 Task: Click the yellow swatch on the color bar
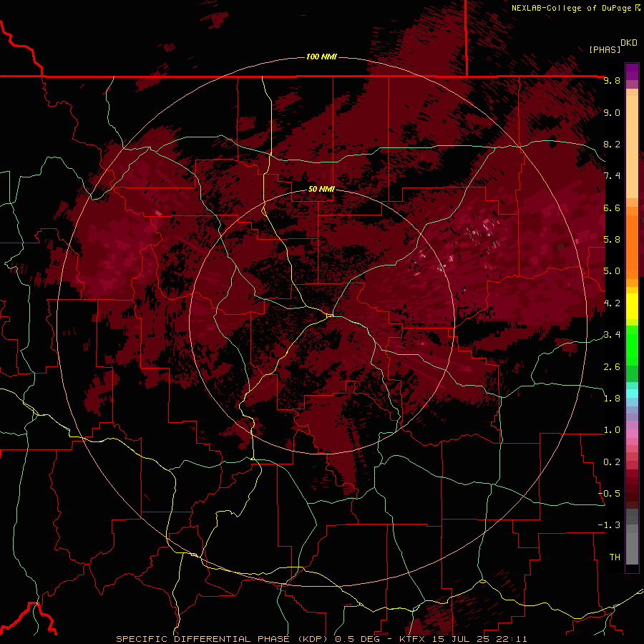tap(632, 306)
